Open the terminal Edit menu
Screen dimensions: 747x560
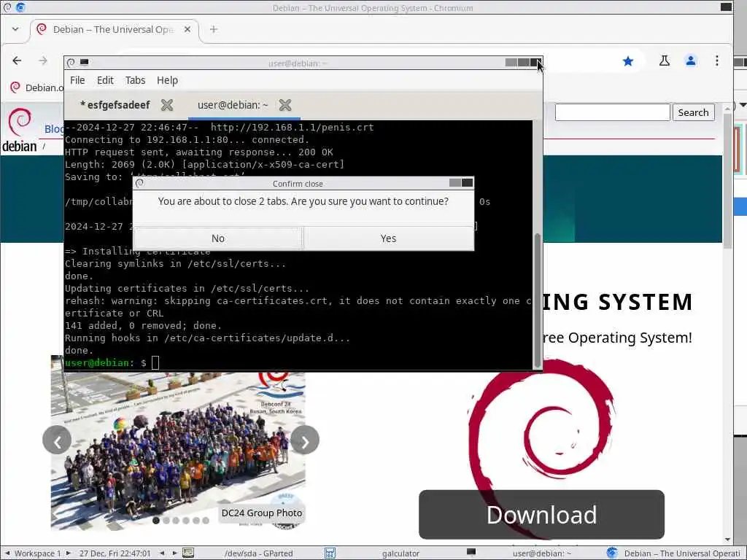(105, 80)
